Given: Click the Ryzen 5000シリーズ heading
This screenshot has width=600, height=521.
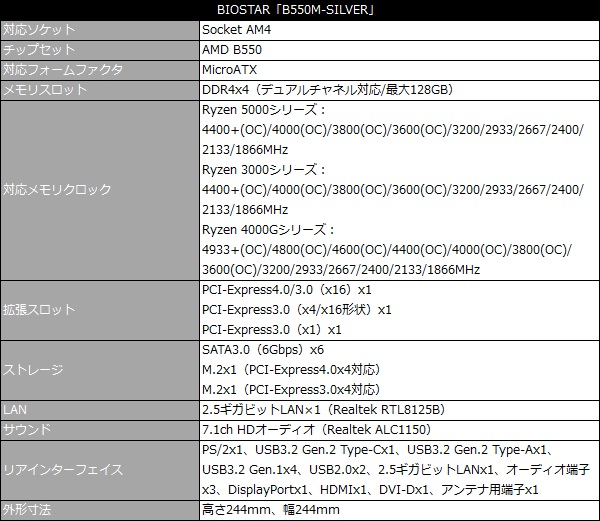Looking at the screenshot, I should [x=264, y=110].
